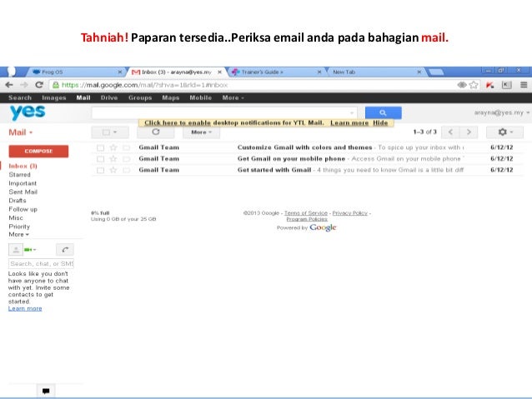
Task: Open the Starred folder
Action: (x=20, y=175)
